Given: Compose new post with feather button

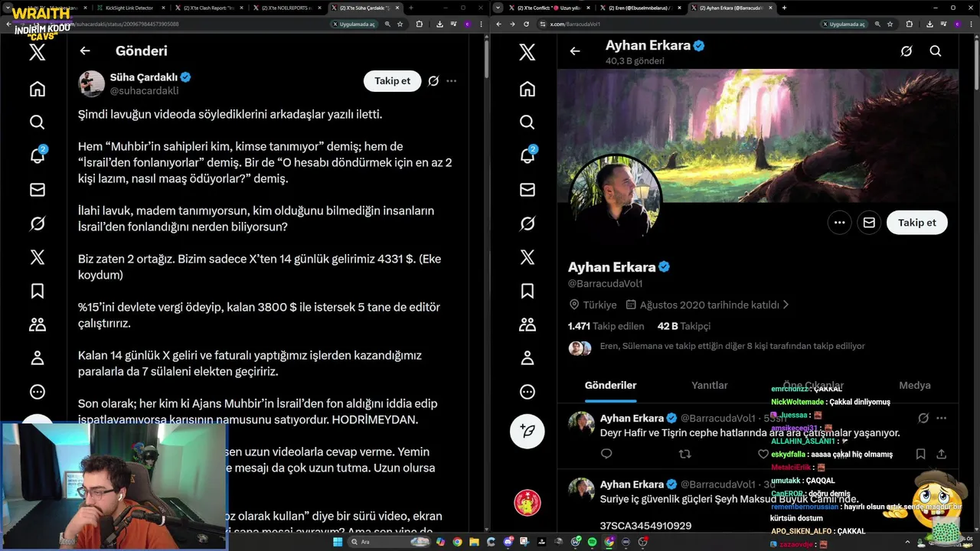Looking at the screenshot, I should click(527, 431).
